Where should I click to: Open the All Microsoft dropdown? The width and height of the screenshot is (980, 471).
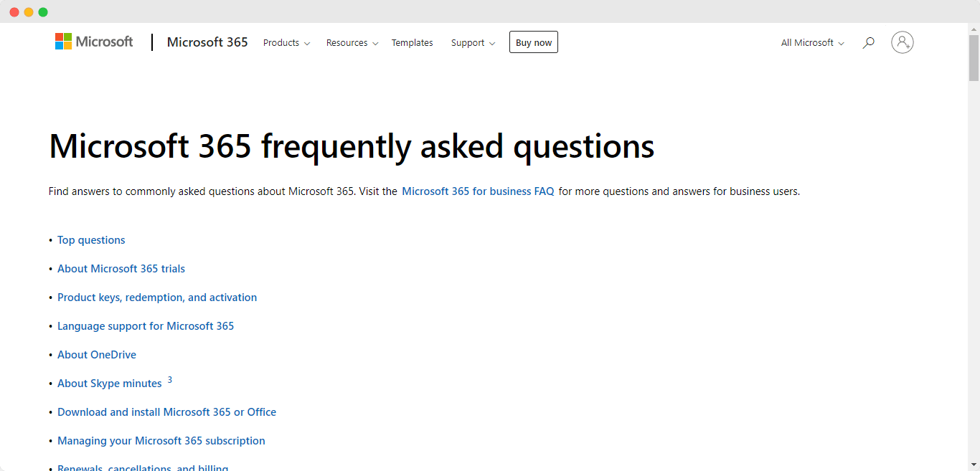click(811, 42)
